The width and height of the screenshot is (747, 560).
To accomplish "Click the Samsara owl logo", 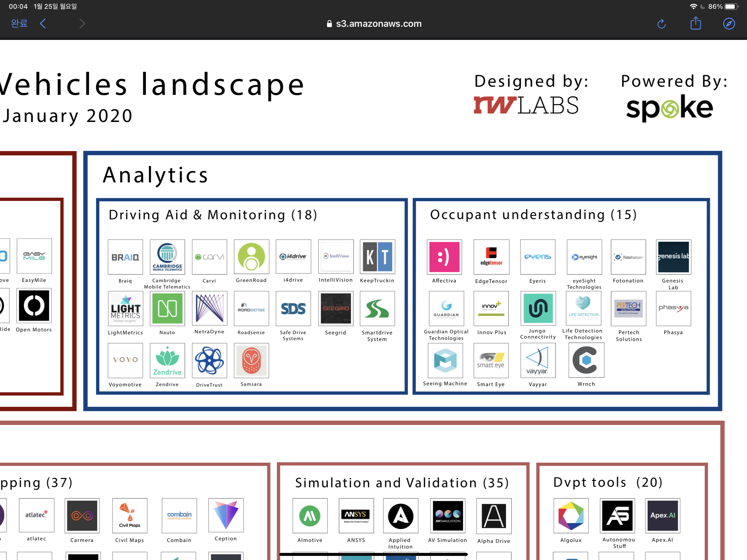I will click(x=251, y=360).
